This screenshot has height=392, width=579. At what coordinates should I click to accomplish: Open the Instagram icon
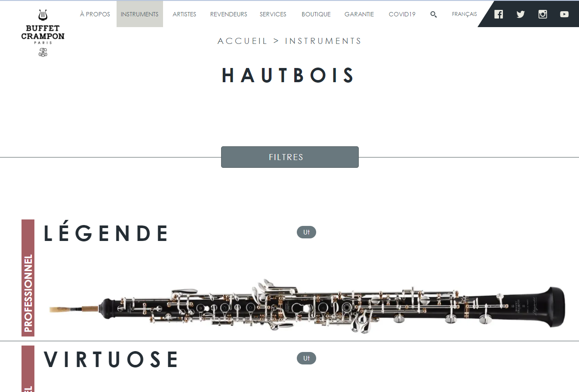(543, 14)
